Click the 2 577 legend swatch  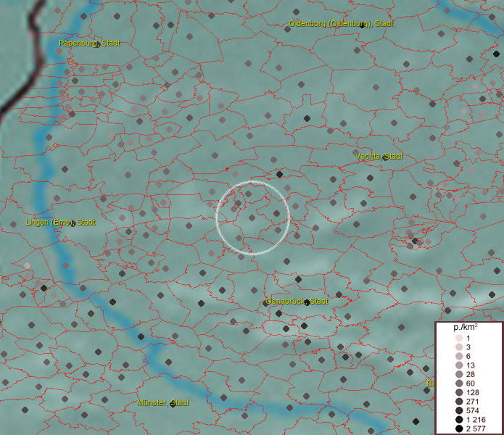[459, 430]
